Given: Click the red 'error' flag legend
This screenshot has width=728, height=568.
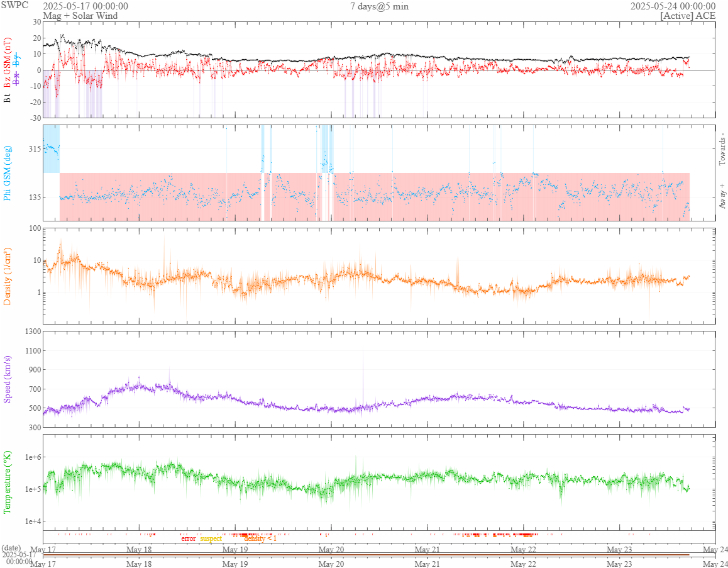Looking at the screenshot, I should [x=189, y=538].
